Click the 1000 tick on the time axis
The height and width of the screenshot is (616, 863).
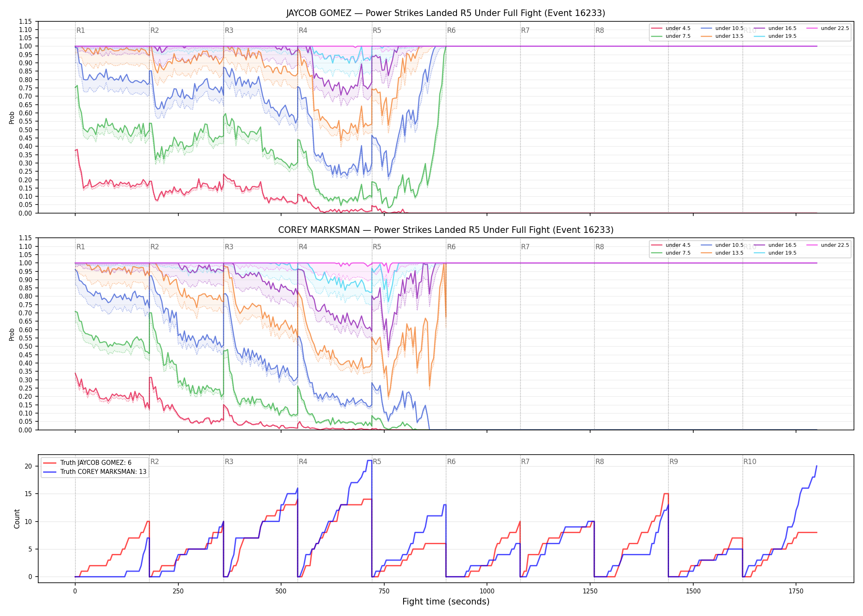pos(487,591)
